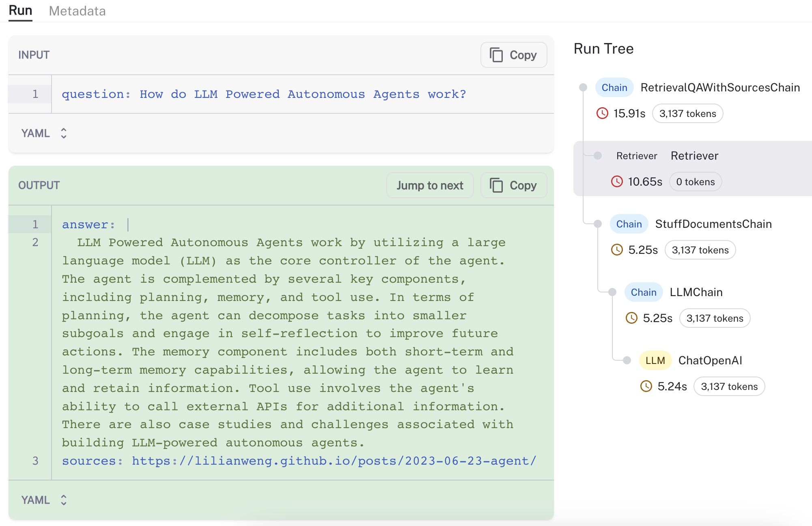The height and width of the screenshot is (526, 812).
Task: Select the Run tab
Action: pos(20,10)
